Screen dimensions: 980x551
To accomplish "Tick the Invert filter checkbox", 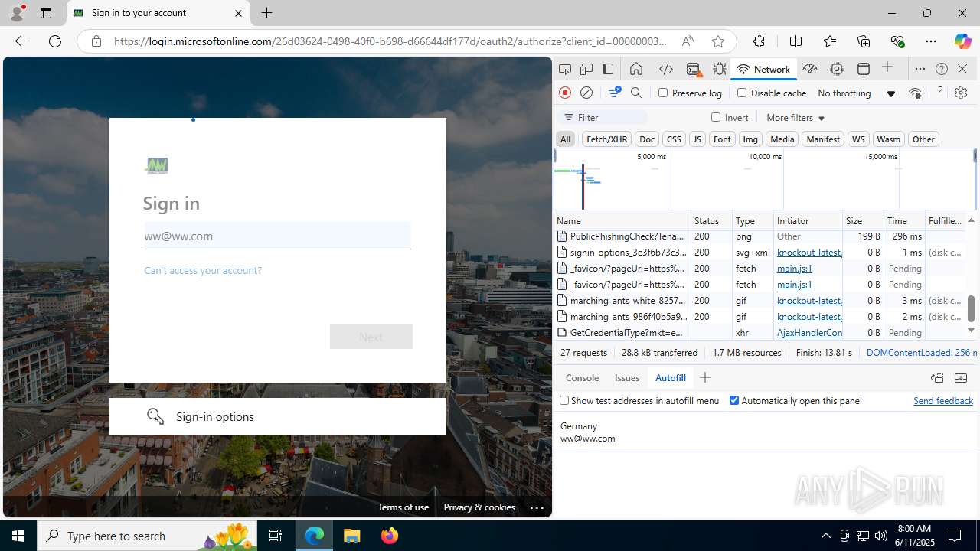I will tap(716, 117).
